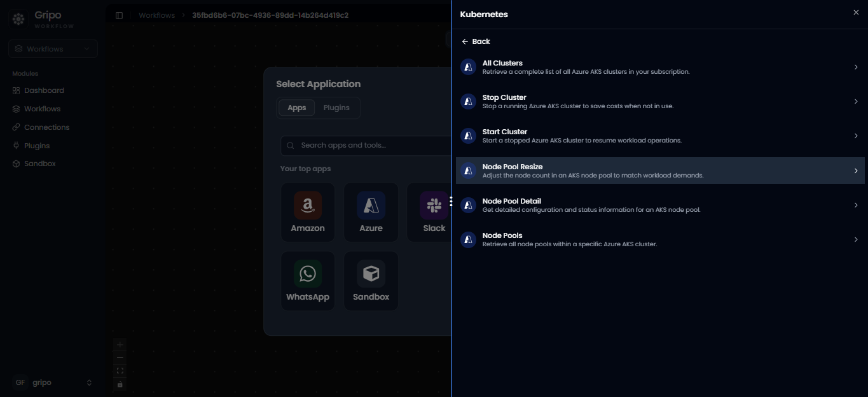Expand the gripo account switcher
The height and width of the screenshot is (397, 868).
click(89, 382)
